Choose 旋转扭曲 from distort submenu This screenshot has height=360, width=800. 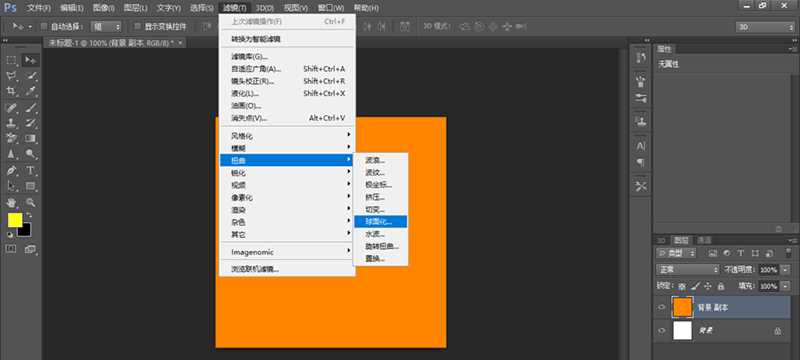click(x=380, y=246)
